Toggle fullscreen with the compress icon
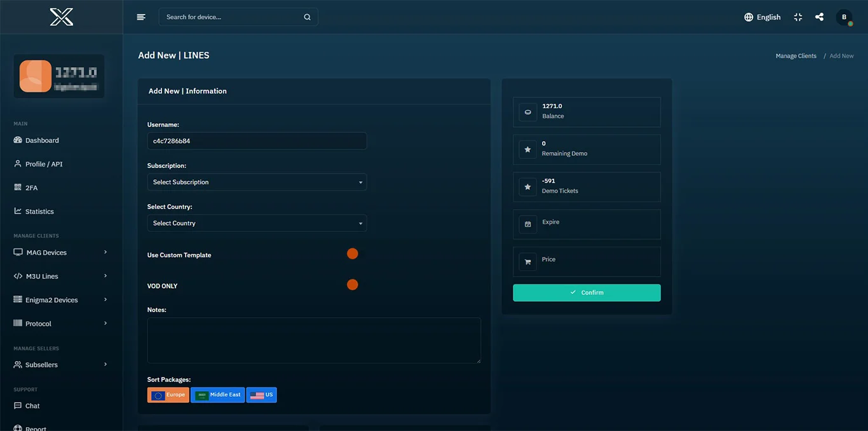This screenshot has height=431, width=868. [798, 17]
